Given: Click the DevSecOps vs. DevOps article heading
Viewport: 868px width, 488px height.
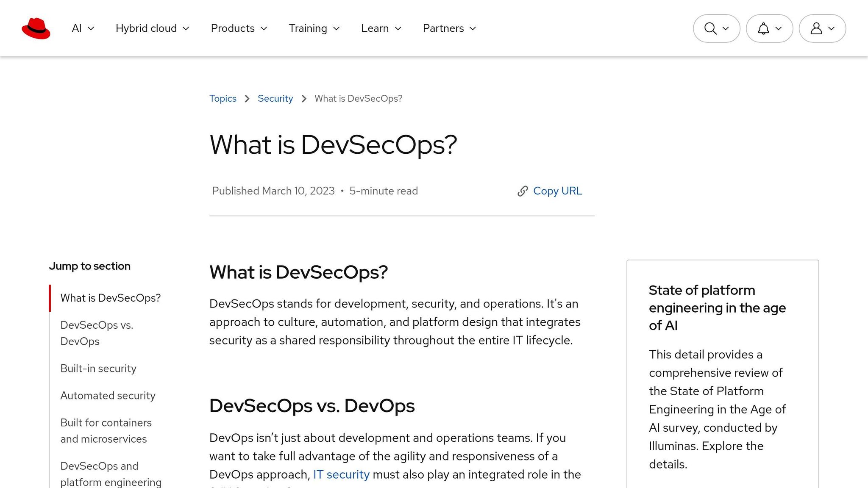Looking at the screenshot, I should [x=312, y=406].
